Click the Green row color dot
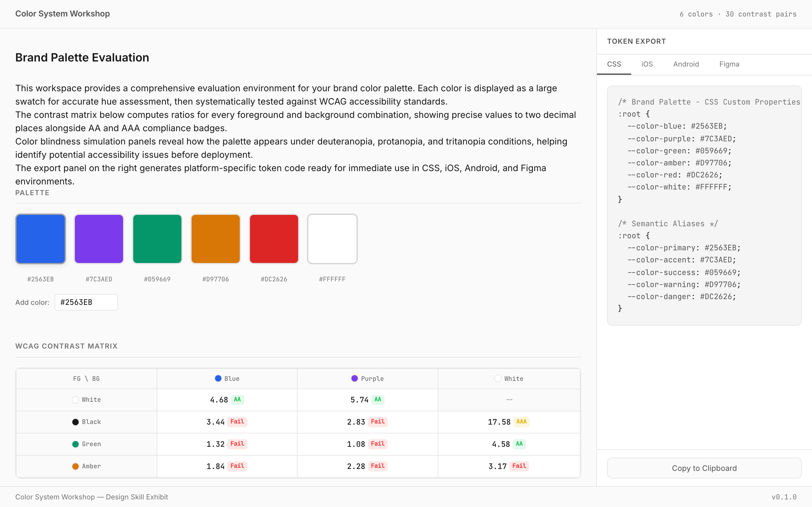Viewport: 812px width, 507px height. pos(75,444)
